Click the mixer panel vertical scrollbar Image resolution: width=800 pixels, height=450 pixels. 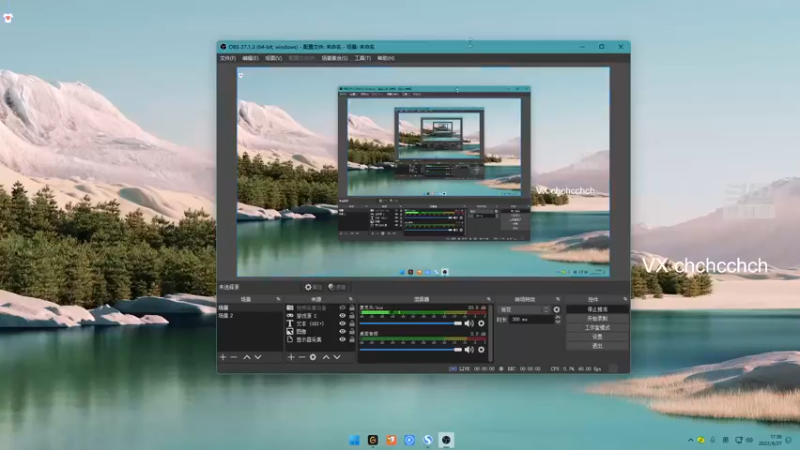[x=491, y=333]
